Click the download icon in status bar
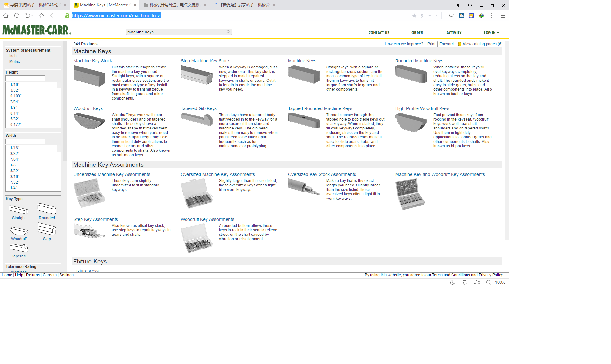 coord(465,282)
